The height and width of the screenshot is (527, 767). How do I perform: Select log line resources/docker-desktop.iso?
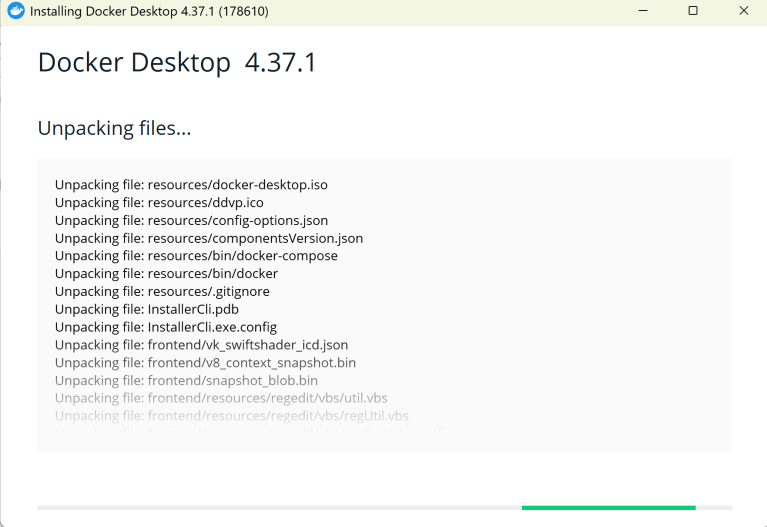click(x=191, y=185)
